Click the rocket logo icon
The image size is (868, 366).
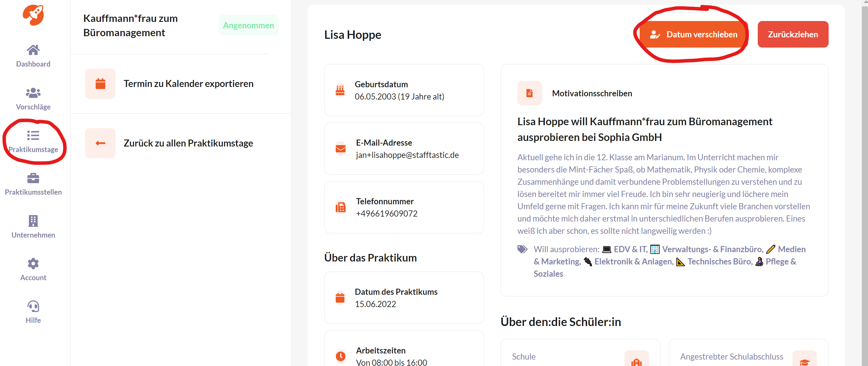[x=33, y=15]
